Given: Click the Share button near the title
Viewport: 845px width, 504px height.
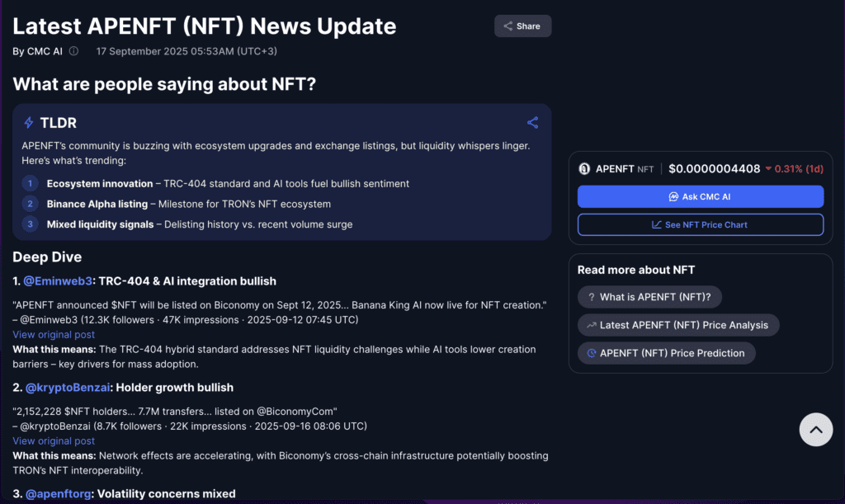Looking at the screenshot, I should tap(522, 26).
